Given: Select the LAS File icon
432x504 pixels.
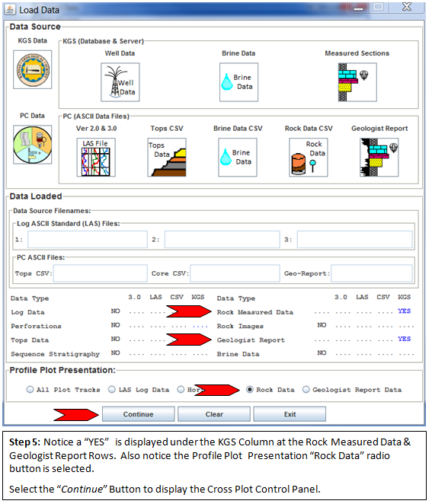Looking at the screenshot, I should (x=97, y=158).
